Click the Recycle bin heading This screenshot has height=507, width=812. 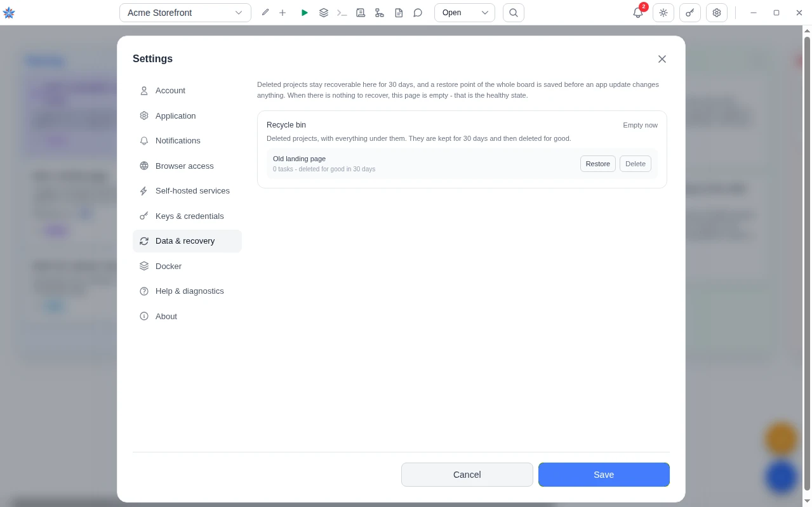click(286, 125)
